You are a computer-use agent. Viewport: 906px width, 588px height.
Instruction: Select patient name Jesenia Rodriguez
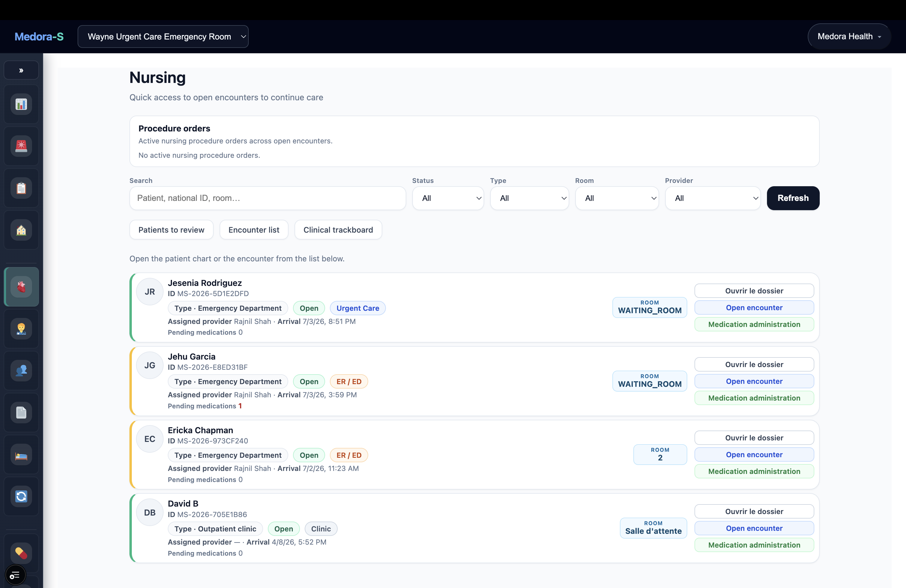click(x=205, y=283)
